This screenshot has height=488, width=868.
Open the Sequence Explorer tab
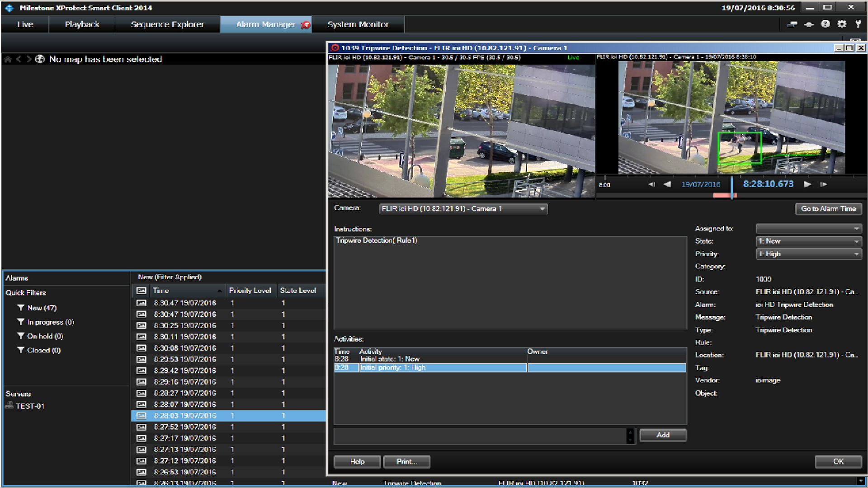[167, 24]
